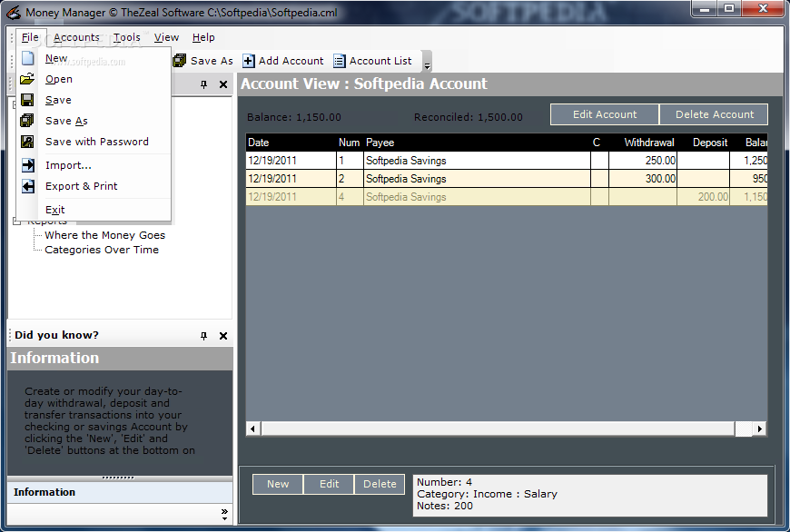Sort by the Payee column header
Viewport: 790px width, 532px height.
coord(477,143)
